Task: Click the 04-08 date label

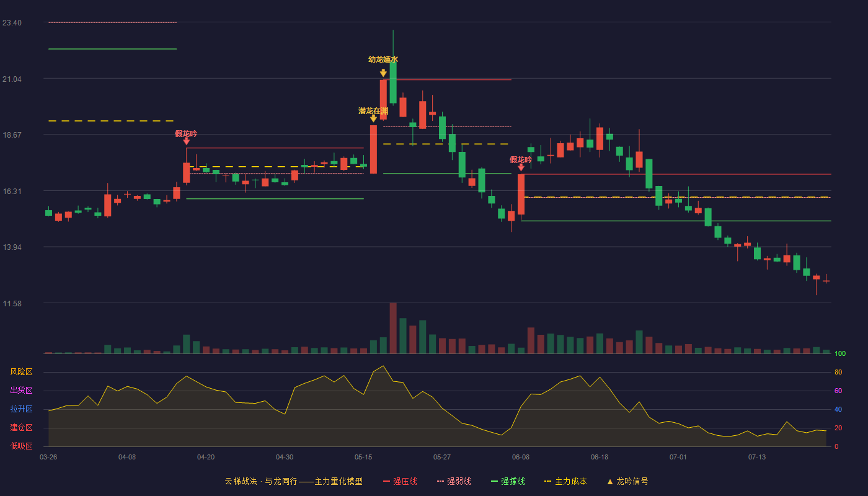Action: click(127, 457)
